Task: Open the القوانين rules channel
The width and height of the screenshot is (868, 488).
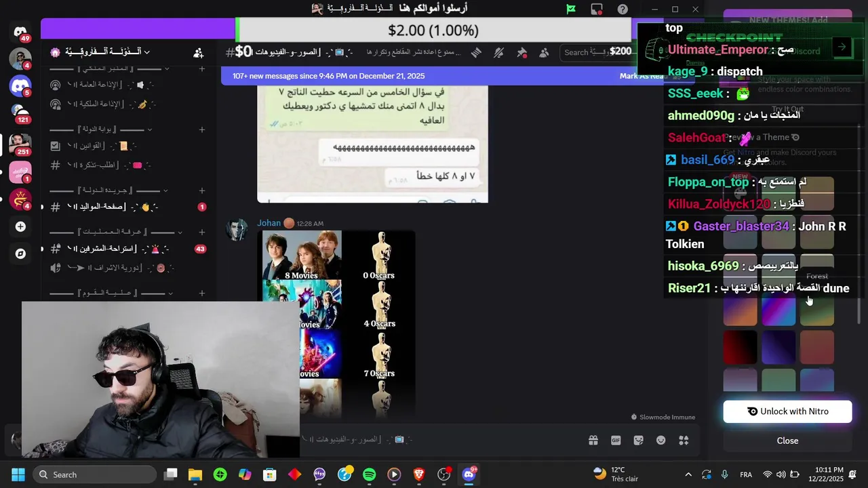Action: [128, 146]
